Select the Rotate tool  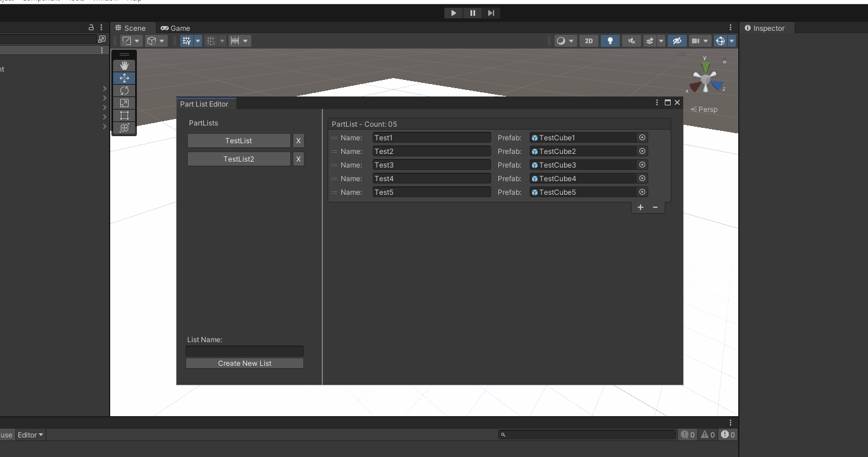click(124, 90)
